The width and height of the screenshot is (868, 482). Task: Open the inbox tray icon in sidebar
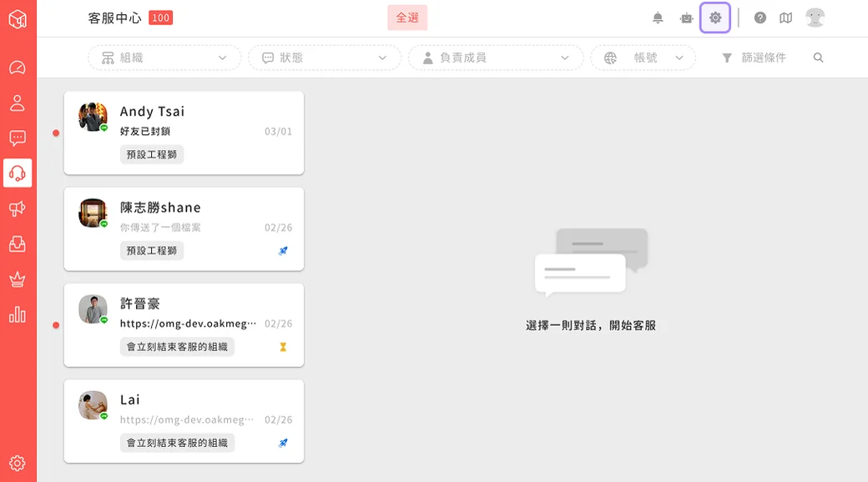point(18,244)
